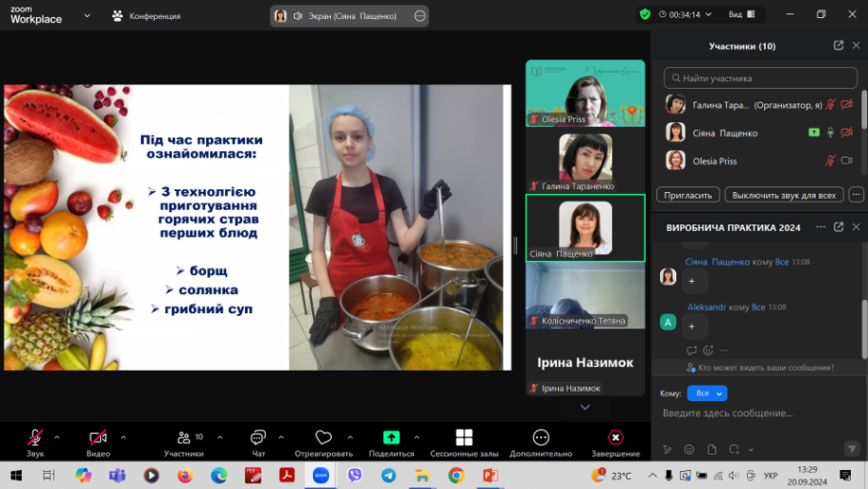Click the Поделиться share screen icon
Viewport: 868px width, 489px height.
coord(391,437)
